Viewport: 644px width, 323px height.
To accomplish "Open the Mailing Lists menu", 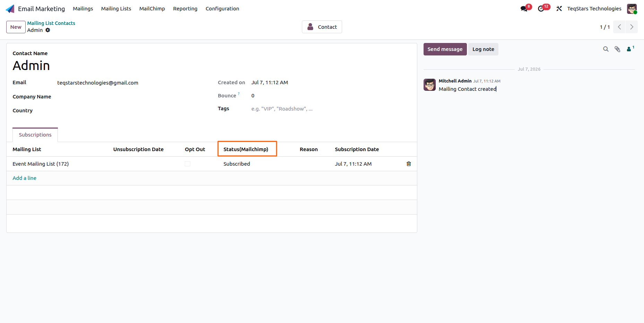I will pos(116,9).
